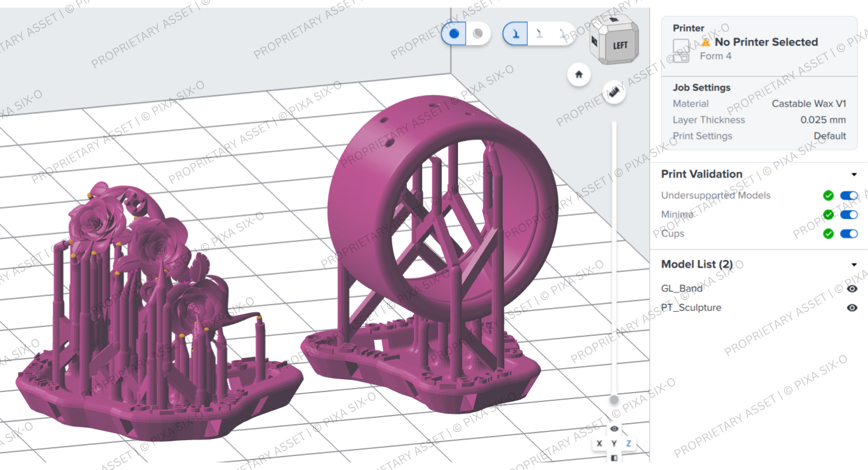Image resolution: width=868 pixels, height=470 pixels.
Task: Click the LEFT face of view cube
Action: 620,45
